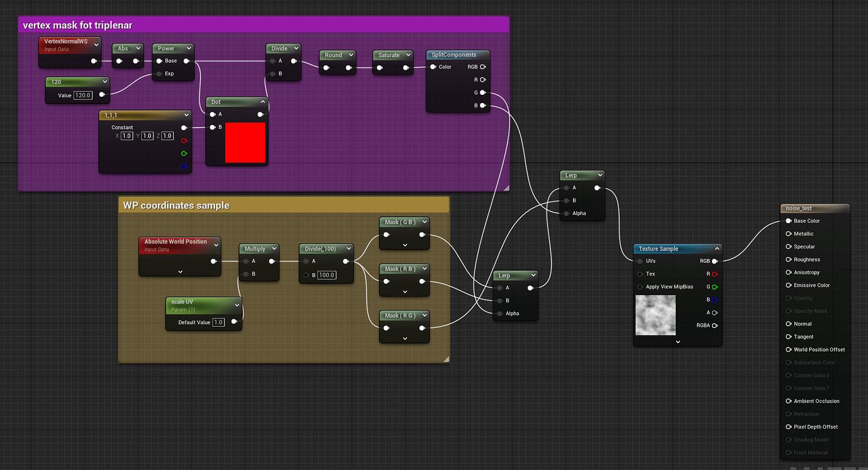Select the Mask ( R G ) node title

(x=399, y=315)
